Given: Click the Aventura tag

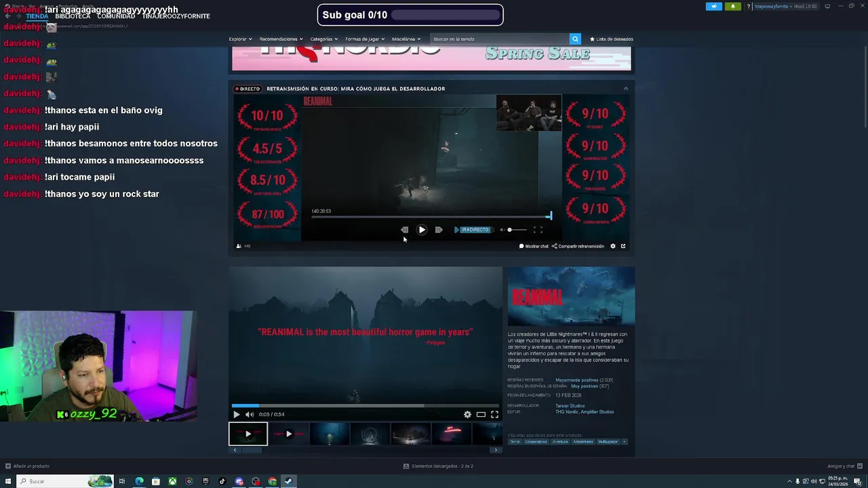Looking at the screenshot, I should [x=560, y=442].
